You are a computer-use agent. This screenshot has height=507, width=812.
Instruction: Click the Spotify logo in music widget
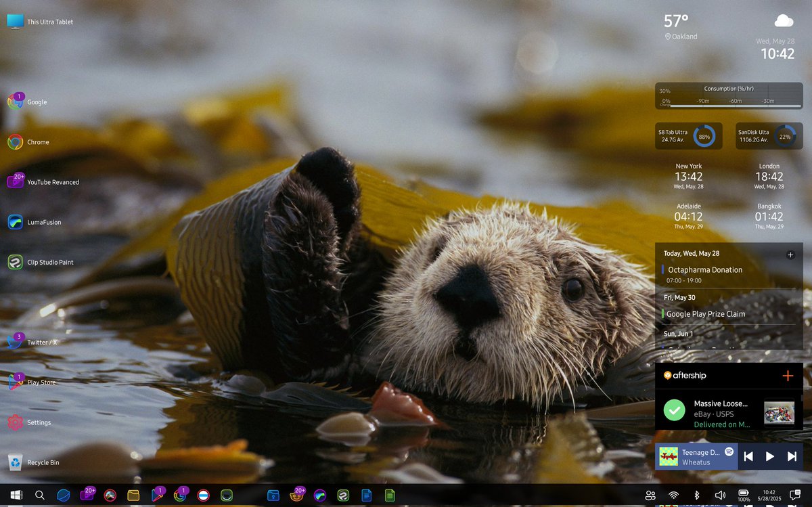click(729, 451)
